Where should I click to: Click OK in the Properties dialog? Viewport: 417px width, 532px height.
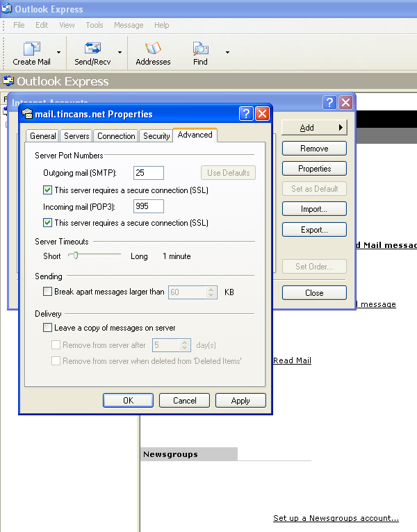pos(129,401)
